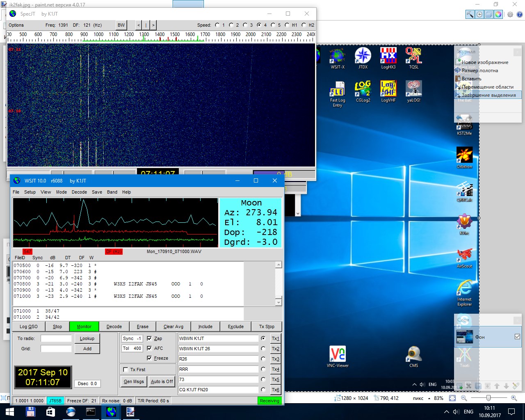
Task: Enable the Tx First checkbox
Action: click(x=126, y=370)
